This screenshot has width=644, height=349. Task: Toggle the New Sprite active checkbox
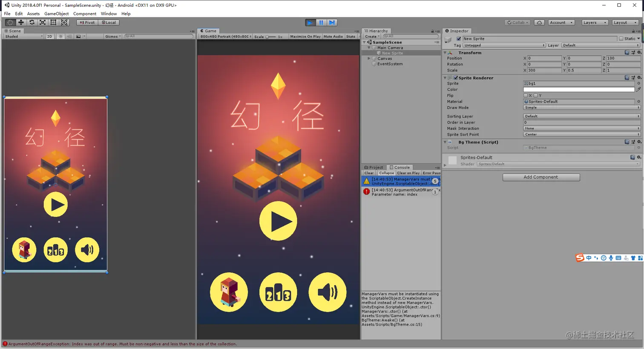pyautogui.click(x=459, y=39)
